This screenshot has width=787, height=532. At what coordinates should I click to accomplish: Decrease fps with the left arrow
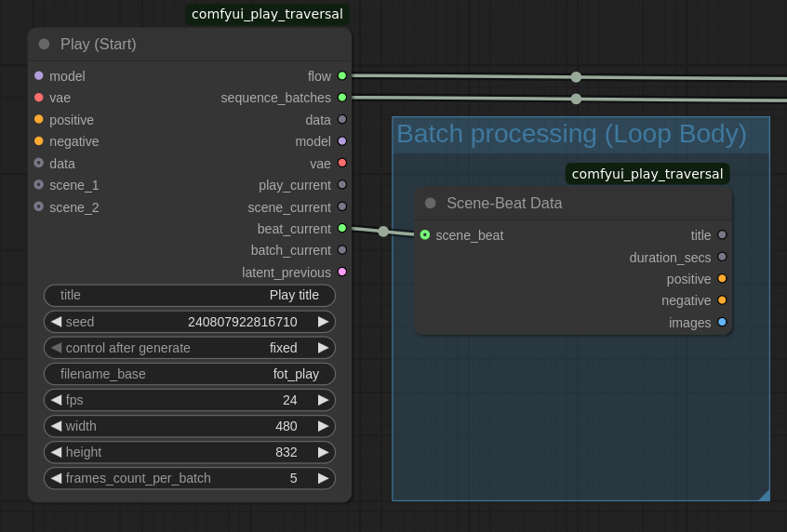point(56,400)
